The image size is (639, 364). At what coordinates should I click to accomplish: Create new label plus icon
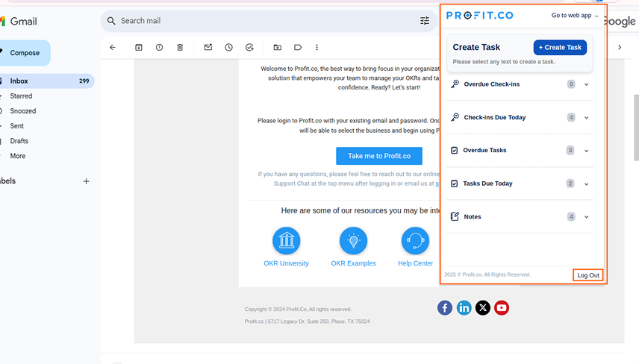[x=86, y=181]
